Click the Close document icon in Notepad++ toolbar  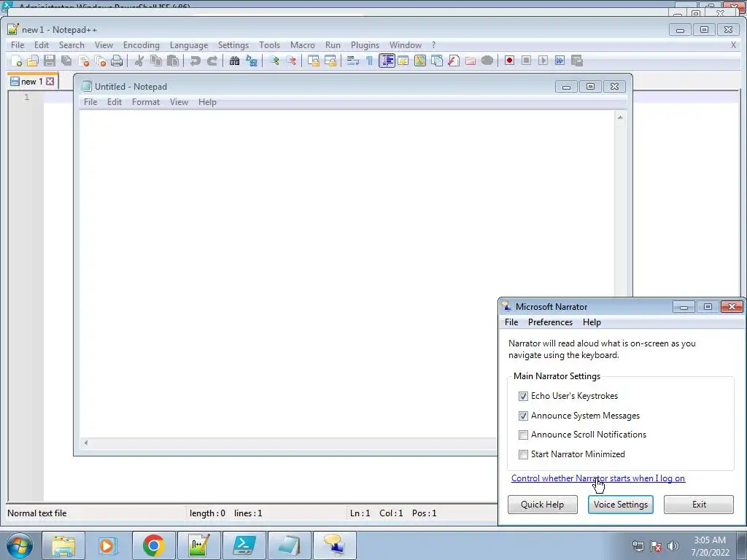[83, 61]
